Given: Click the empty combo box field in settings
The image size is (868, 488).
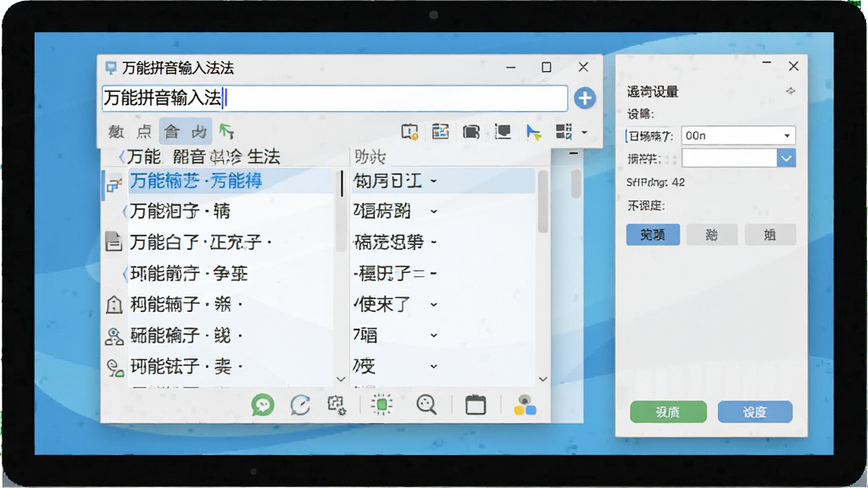Looking at the screenshot, I should point(729,158).
